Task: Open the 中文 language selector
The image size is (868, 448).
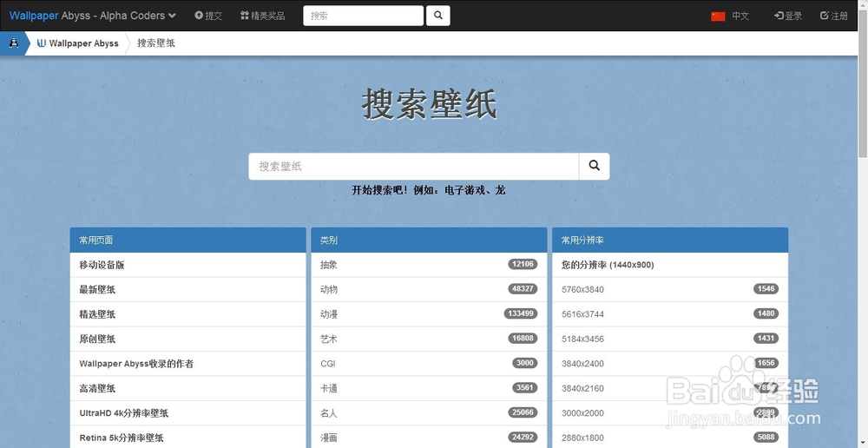Action: click(x=740, y=16)
